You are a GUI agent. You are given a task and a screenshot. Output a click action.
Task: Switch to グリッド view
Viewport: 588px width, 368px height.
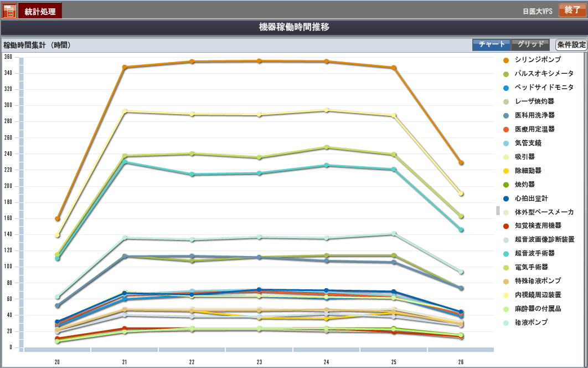[530, 45]
